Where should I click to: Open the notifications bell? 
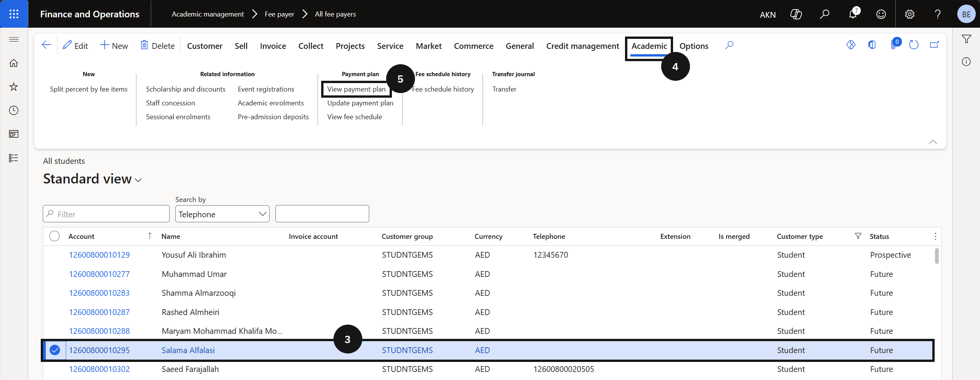(x=853, y=14)
